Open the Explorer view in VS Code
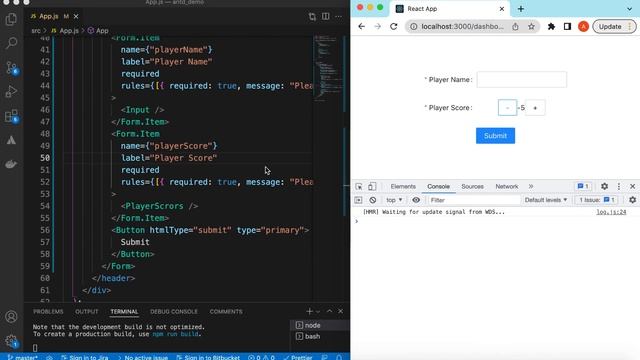640x360 pixels. tap(11, 19)
